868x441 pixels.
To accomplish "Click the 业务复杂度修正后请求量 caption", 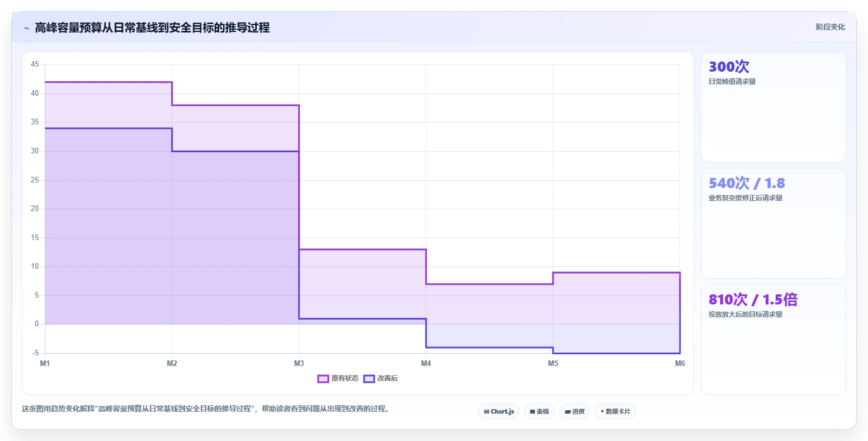I will pyautogui.click(x=746, y=198).
